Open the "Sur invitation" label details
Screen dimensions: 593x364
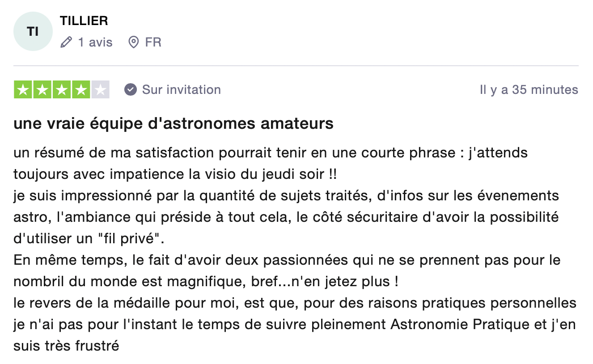pyautogui.click(x=181, y=89)
